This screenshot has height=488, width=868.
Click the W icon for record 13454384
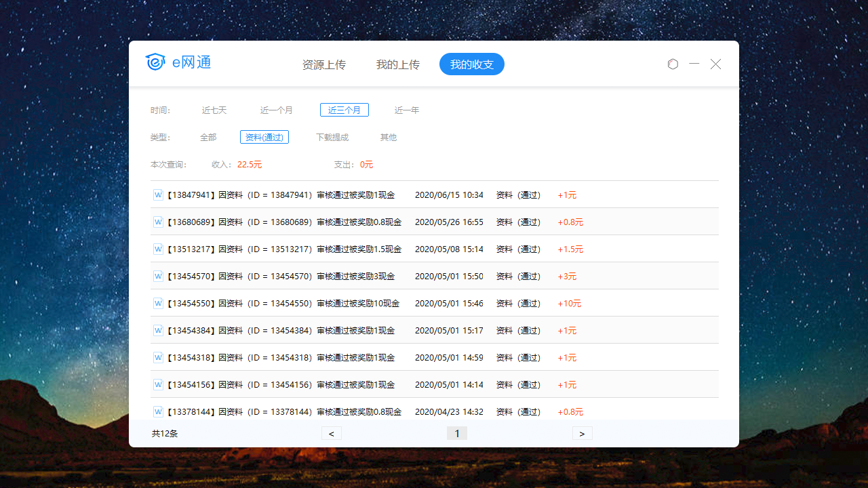click(158, 330)
